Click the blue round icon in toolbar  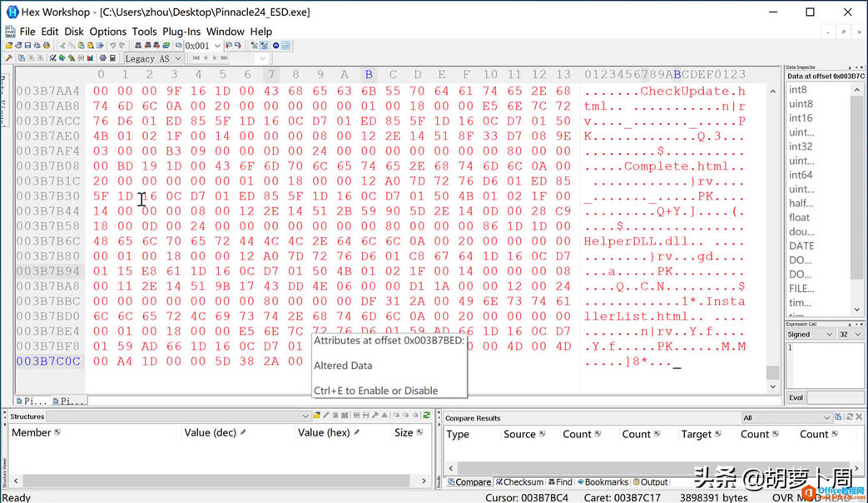(275, 46)
